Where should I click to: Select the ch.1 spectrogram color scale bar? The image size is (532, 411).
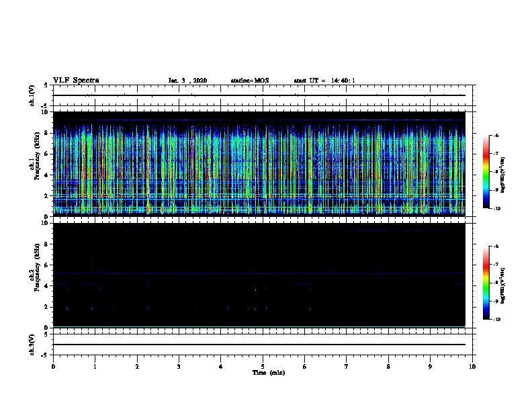[486, 172]
